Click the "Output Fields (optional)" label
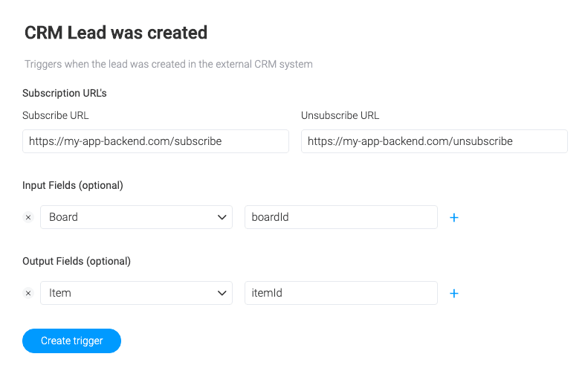Image resolution: width=588 pixels, height=374 pixels. pos(77,261)
